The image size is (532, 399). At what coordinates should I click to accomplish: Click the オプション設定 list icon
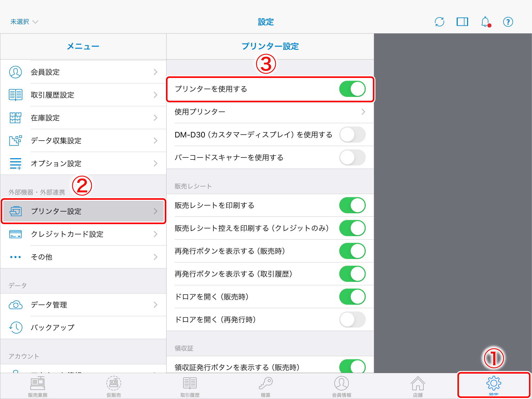[16, 163]
